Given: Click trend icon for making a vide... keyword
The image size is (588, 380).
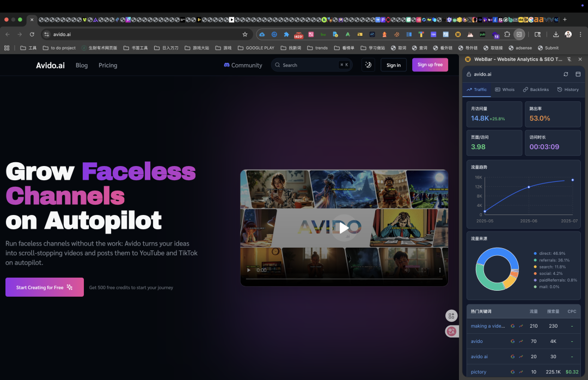Looking at the screenshot, I should coord(521,326).
